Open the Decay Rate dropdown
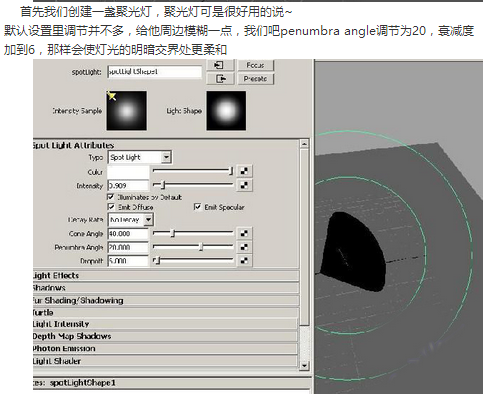 [x=130, y=220]
